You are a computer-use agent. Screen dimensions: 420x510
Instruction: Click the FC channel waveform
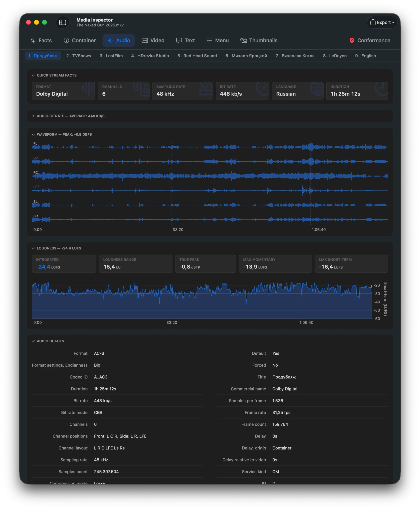point(210,176)
